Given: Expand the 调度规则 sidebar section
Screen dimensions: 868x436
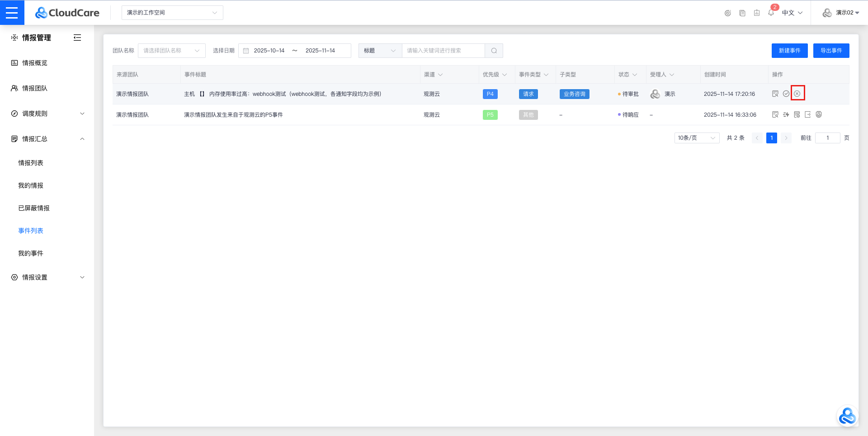Looking at the screenshot, I should (x=47, y=114).
